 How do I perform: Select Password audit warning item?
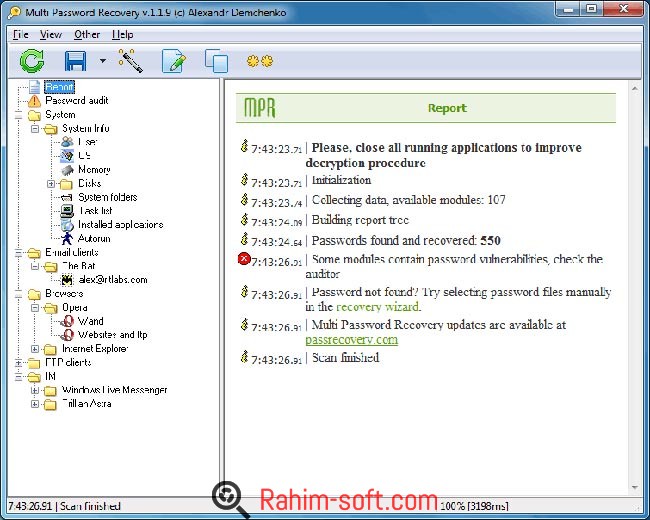[77, 100]
